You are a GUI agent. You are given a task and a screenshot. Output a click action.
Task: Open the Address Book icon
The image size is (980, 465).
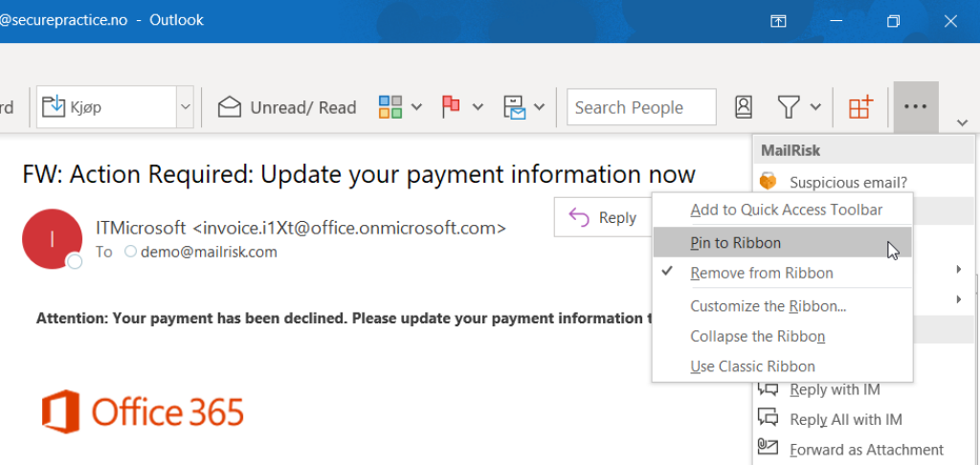(x=744, y=107)
